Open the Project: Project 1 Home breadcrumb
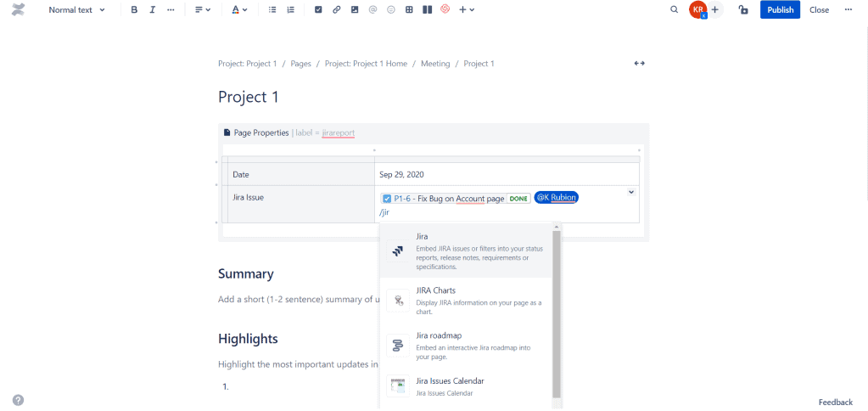This screenshot has width=868, height=411. (366, 64)
